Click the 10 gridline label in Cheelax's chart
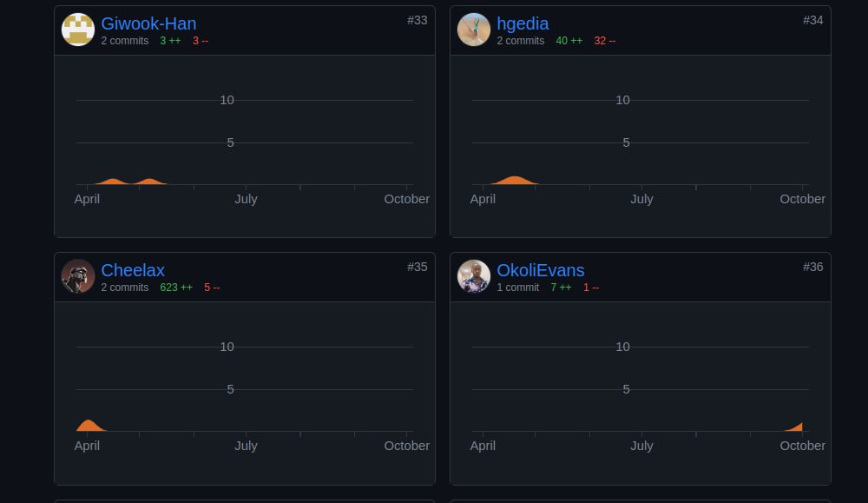The image size is (868, 503). [227, 347]
